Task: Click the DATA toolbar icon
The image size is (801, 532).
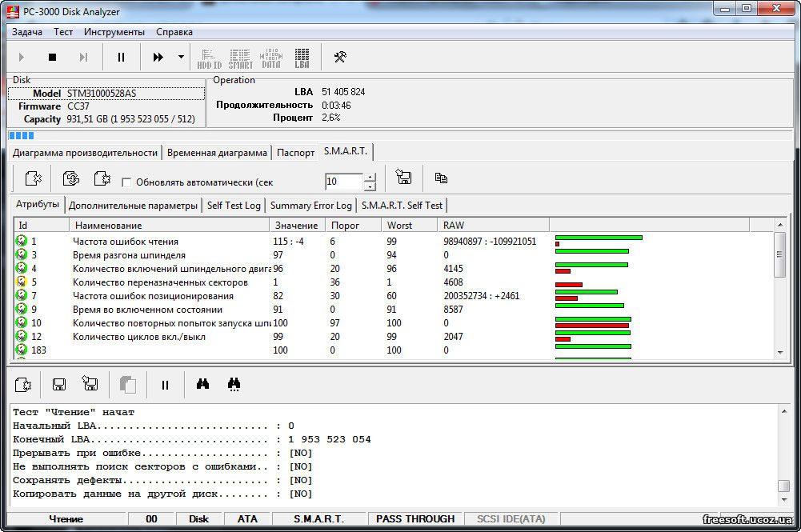Action: click(271, 58)
